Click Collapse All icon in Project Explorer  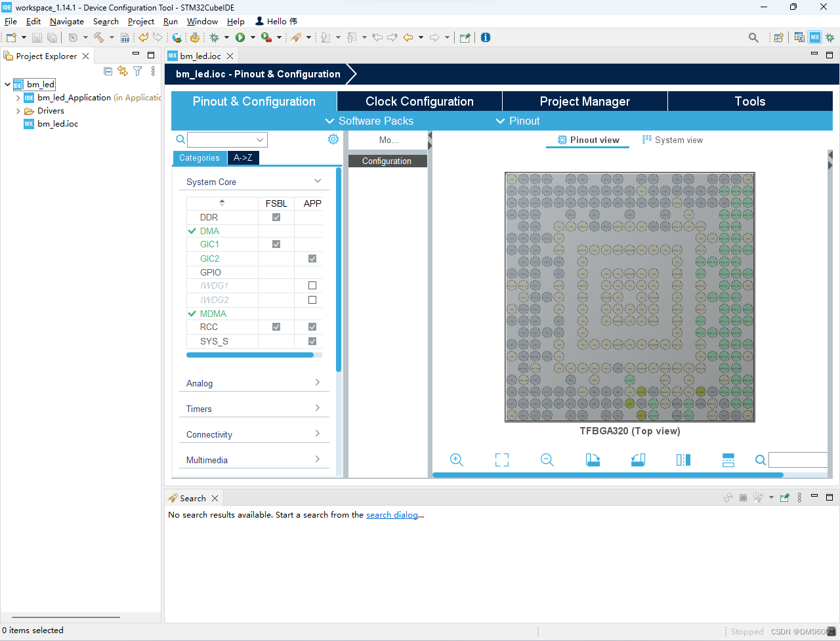(x=108, y=71)
